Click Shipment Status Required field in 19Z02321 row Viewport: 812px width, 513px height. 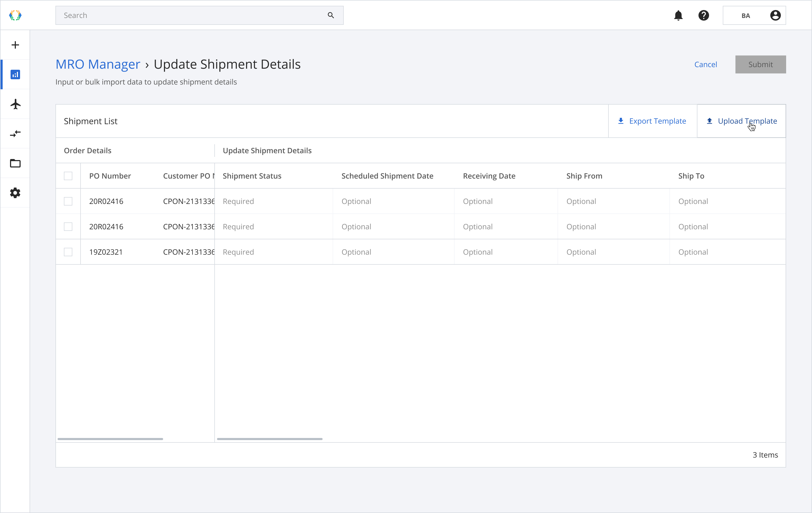click(x=273, y=252)
